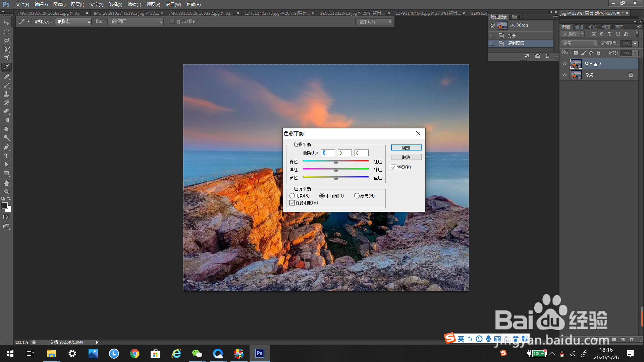The image size is (644, 362).
Task: Click the history panel camera snapshot icon
Action: (538, 56)
